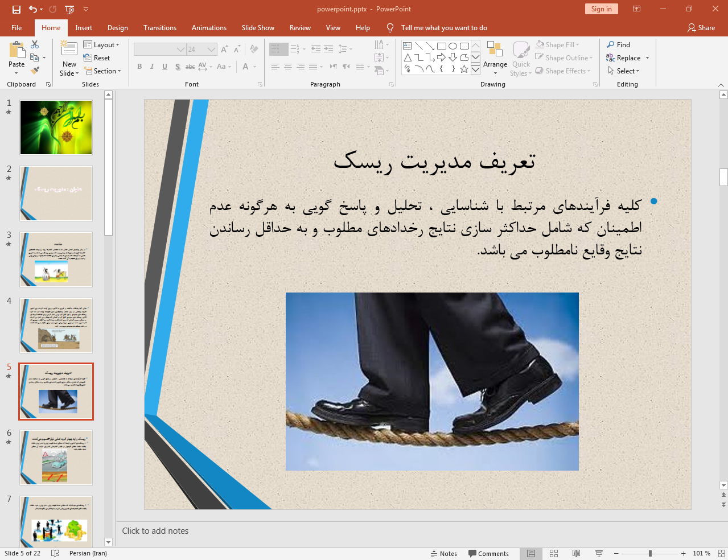Select the straight Line shape

(419, 46)
